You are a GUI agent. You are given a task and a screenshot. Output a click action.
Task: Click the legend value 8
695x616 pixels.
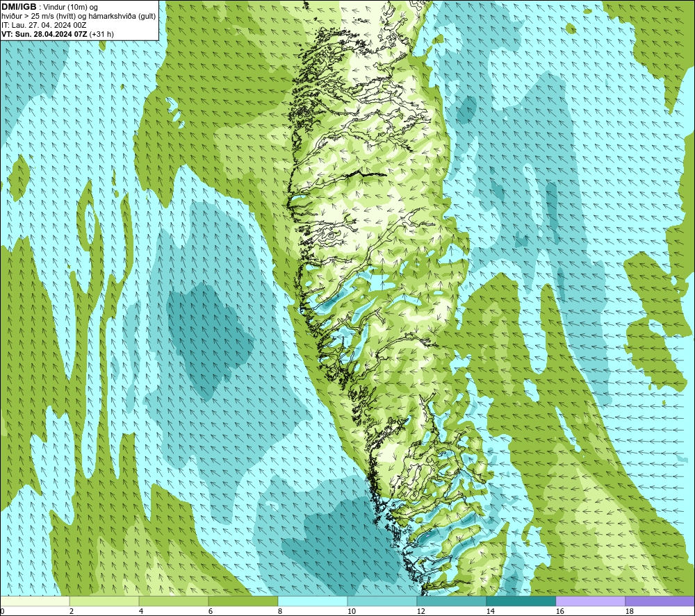pos(279,611)
